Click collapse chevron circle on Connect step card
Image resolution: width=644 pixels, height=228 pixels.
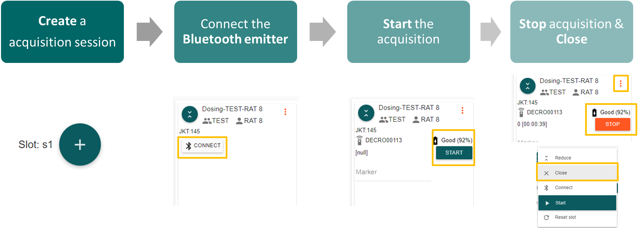click(190, 114)
